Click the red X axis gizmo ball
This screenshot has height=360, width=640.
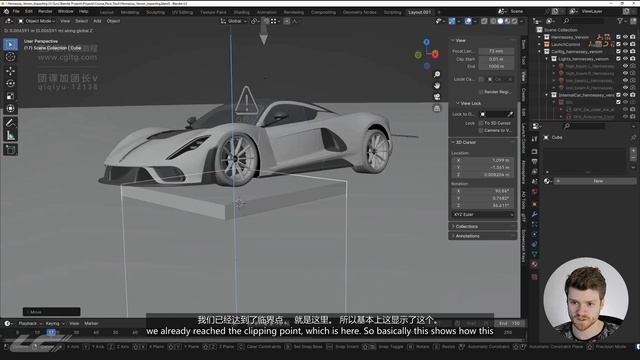tap(436, 54)
